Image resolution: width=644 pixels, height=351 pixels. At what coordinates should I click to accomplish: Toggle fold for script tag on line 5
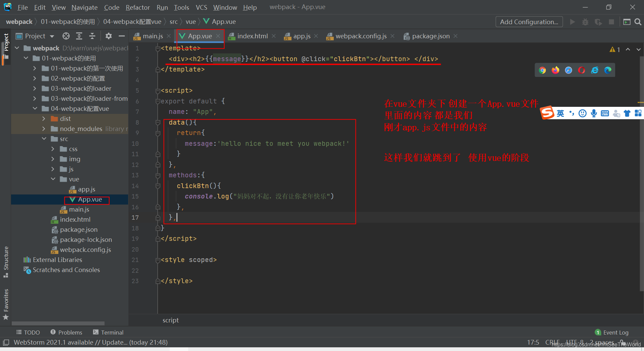click(158, 91)
